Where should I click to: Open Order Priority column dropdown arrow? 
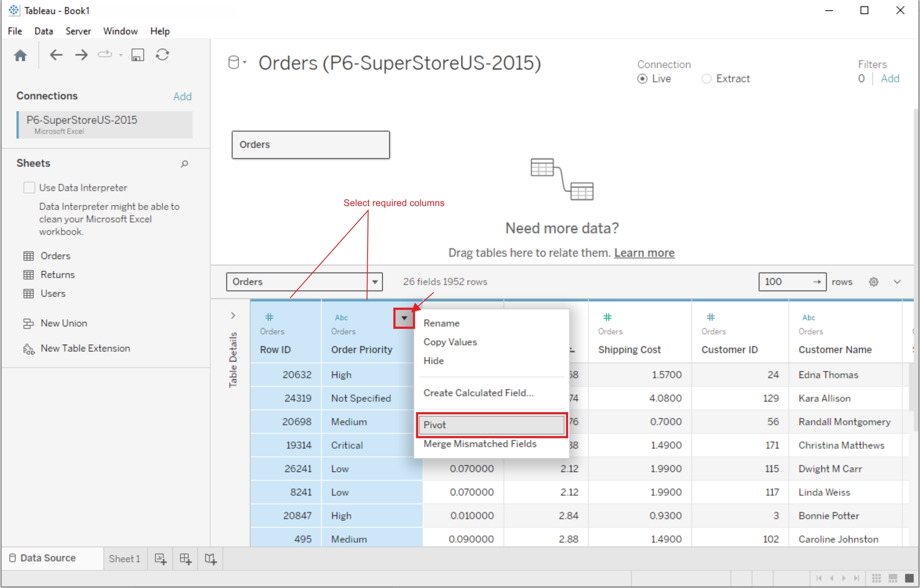(x=404, y=318)
